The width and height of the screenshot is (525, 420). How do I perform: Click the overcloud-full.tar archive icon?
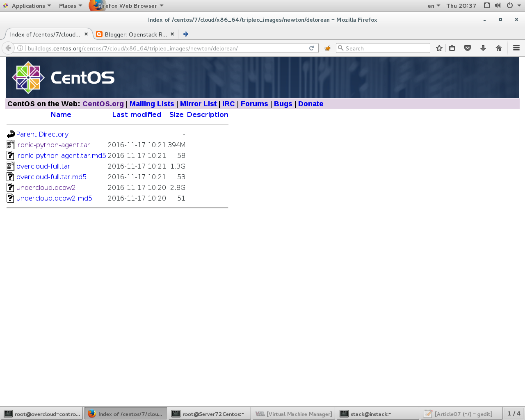coord(11,166)
